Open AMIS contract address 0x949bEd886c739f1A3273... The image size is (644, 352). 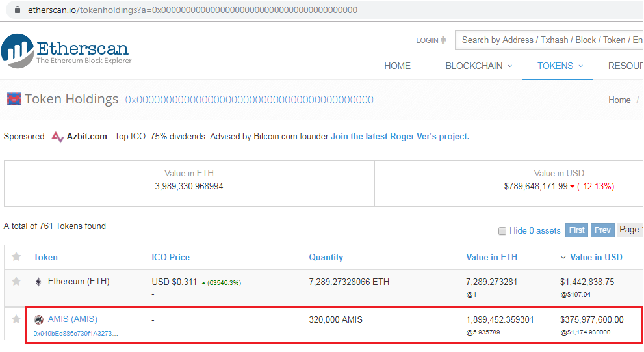pos(75,334)
